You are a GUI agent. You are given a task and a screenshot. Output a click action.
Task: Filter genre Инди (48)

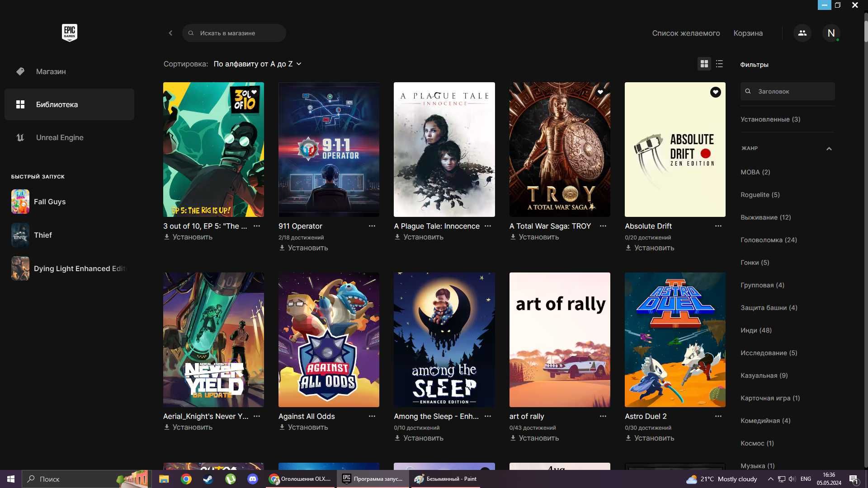[x=756, y=330]
